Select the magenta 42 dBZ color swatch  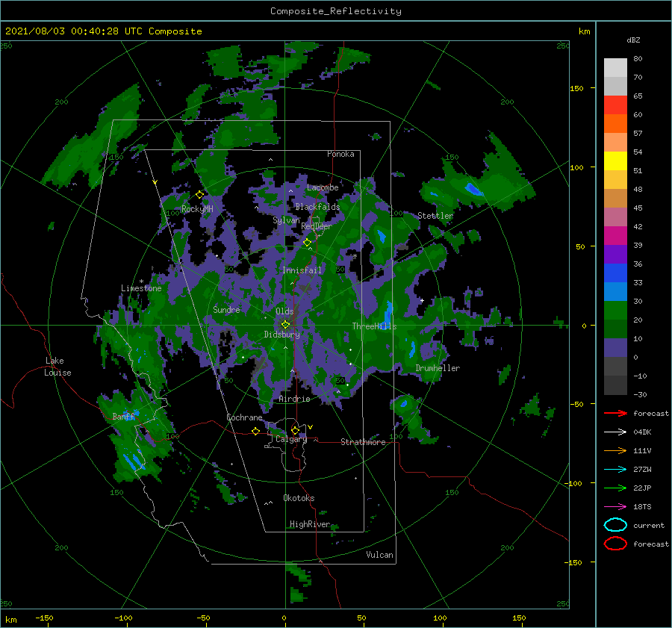(x=615, y=235)
